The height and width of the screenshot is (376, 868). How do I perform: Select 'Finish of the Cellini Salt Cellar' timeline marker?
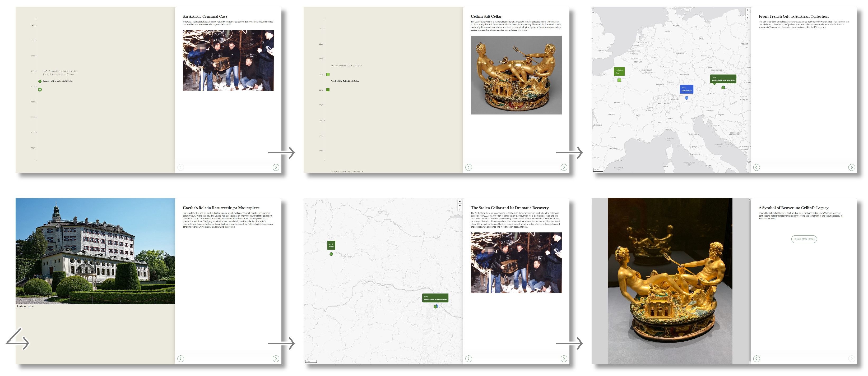[328, 90]
